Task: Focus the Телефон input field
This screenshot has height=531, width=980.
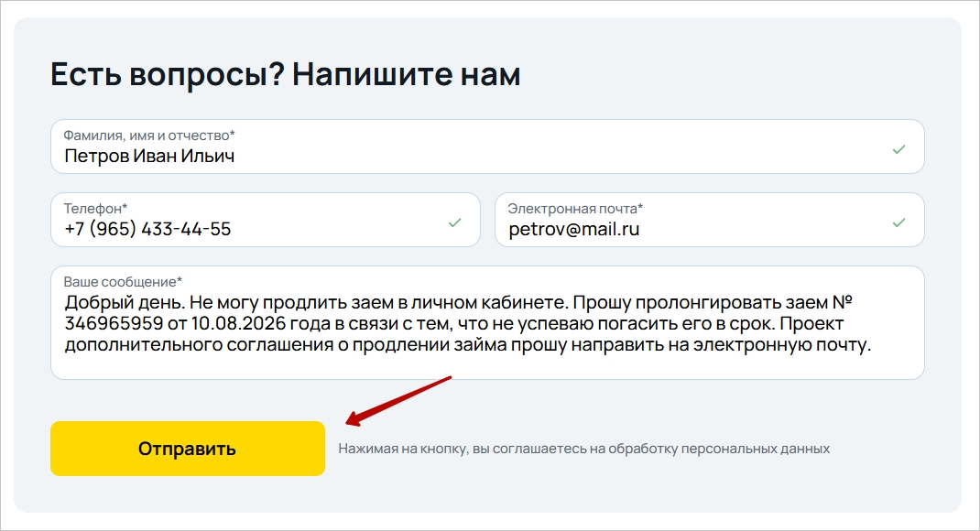Action: coord(265,220)
